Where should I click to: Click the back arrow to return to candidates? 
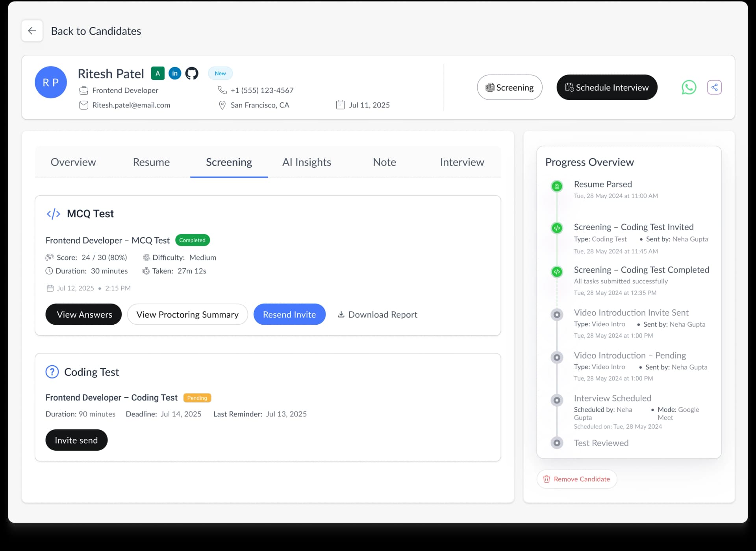coord(32,31)
